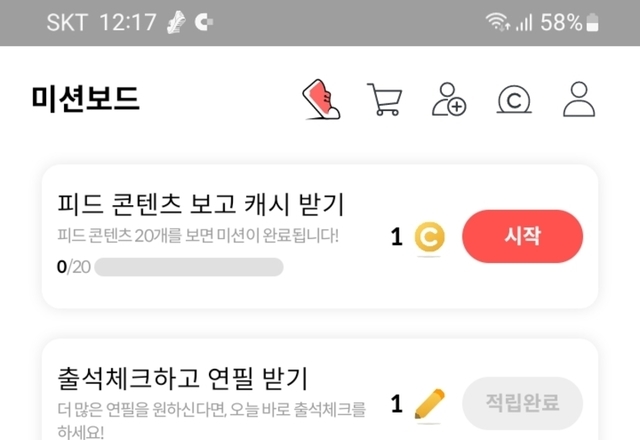Open the user profile icon
Image resolution: width=640 pixels, height=440 pixels.
(x=579, y=100)
